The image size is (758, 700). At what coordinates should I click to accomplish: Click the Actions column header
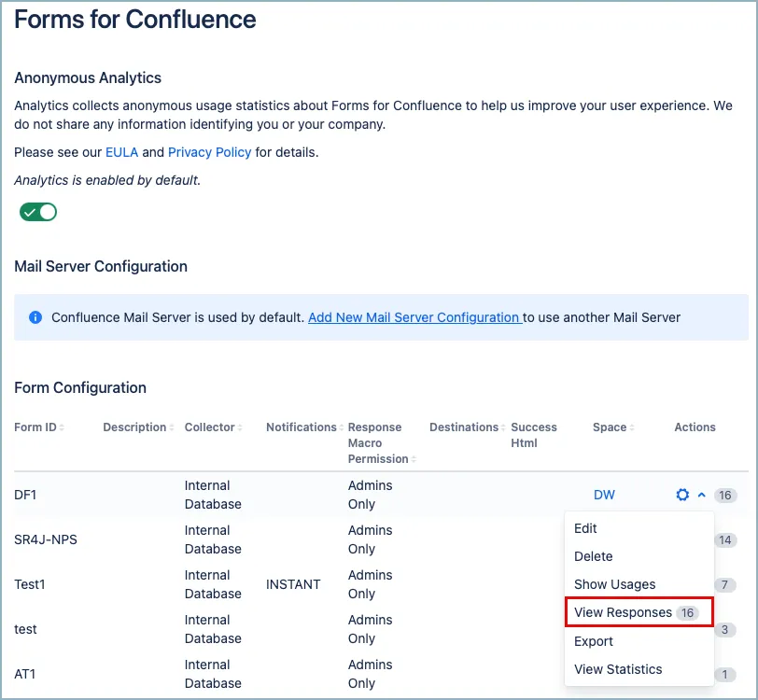coord(695,427)
